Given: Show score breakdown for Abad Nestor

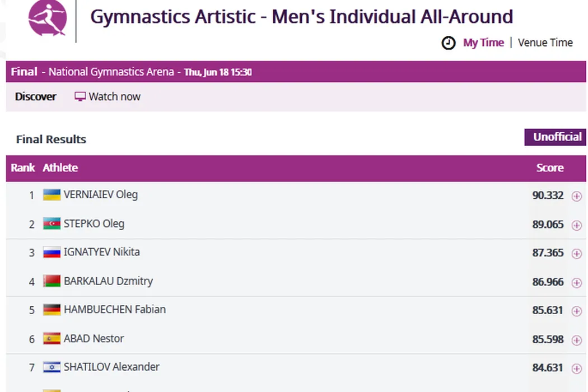Looking at the screenshot, I should (576, 340).
